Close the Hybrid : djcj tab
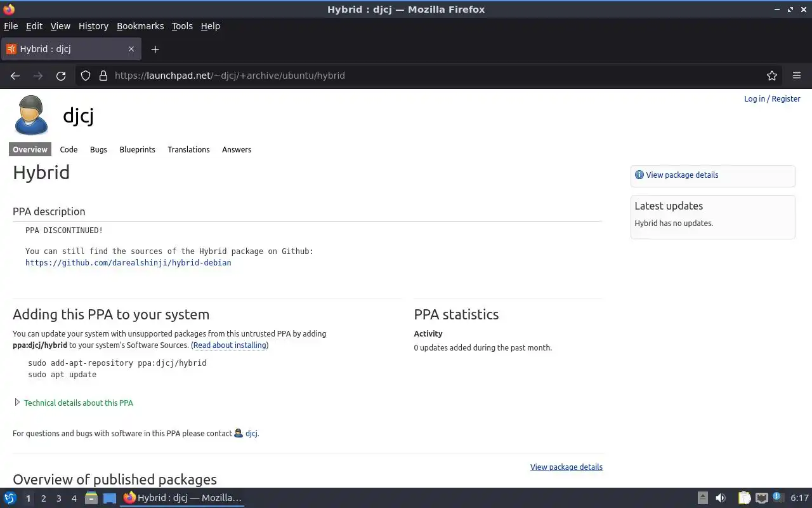 click(131, 49)
